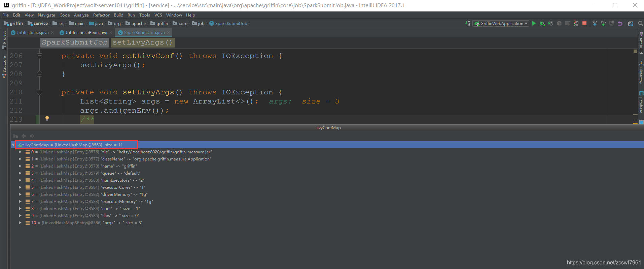Stop the running process with red square
The width and height of the screenshot is (644, 269).
tap(584, 23)
